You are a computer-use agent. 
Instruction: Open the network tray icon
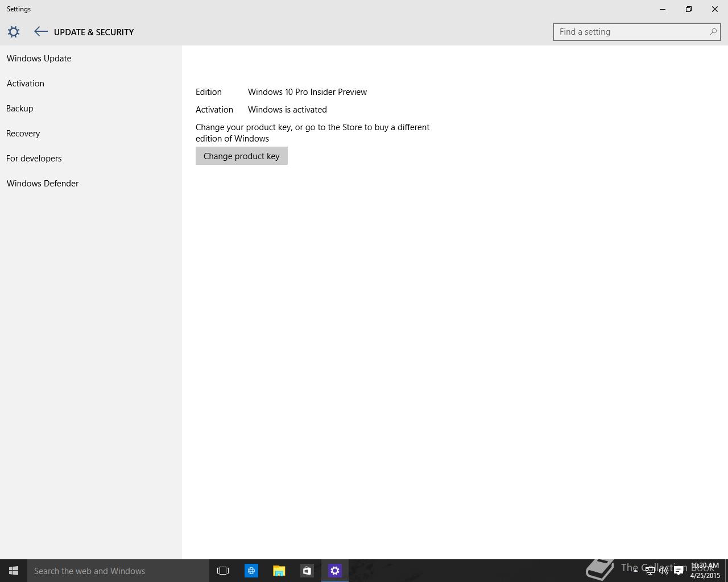(650, 571)
